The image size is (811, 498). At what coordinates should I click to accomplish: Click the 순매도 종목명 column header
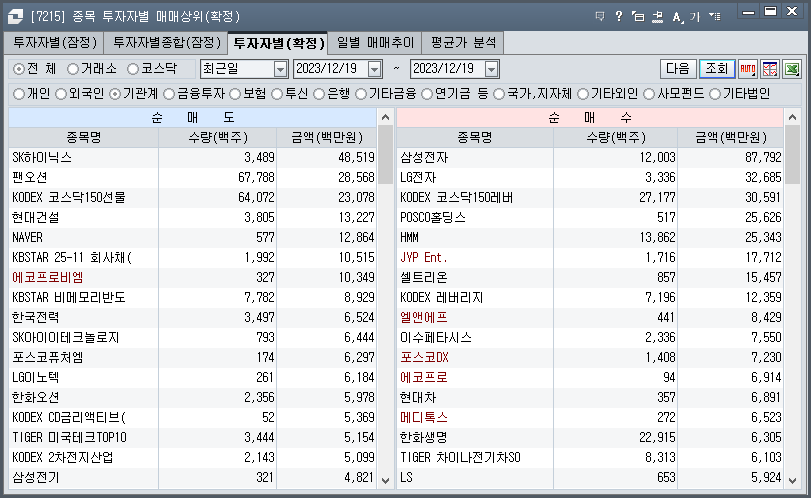pyautogui.click(x=84, y=138)
